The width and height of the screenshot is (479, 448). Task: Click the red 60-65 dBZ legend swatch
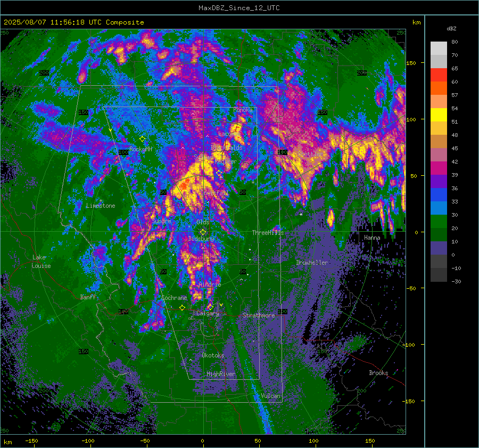tap(439, 75)
